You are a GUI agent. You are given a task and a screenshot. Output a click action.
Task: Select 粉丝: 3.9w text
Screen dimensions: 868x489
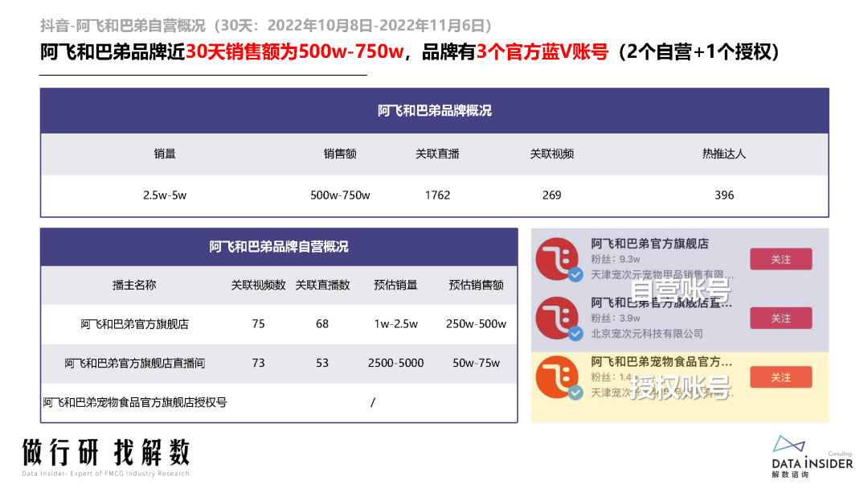(x=615, y=318)
